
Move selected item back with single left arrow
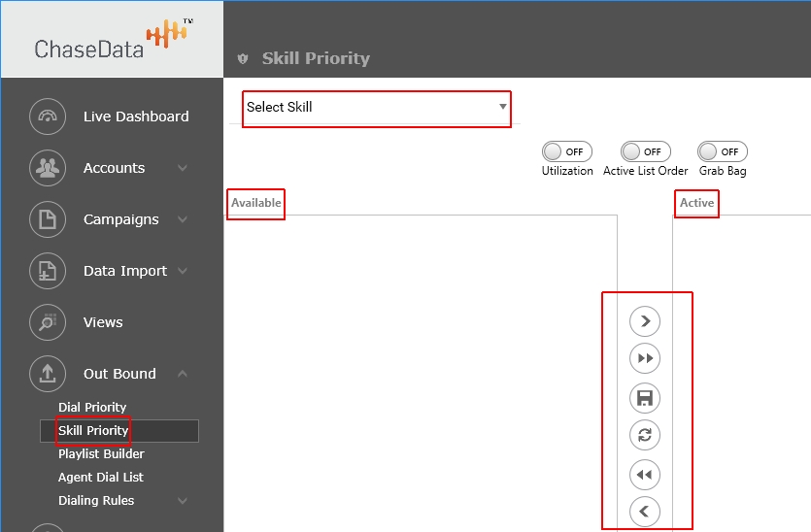pyautogui.click(x=645, y=512)
